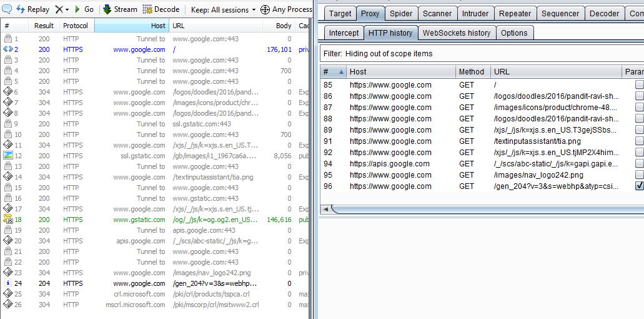Open the Keep: All sessions dropdown

[224, 9]
